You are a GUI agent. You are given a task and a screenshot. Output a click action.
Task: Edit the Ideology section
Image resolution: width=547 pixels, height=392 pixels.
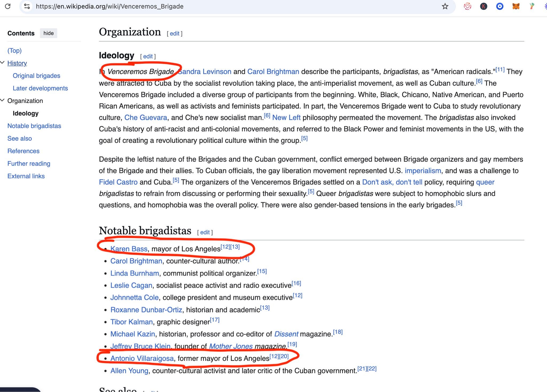148,56
